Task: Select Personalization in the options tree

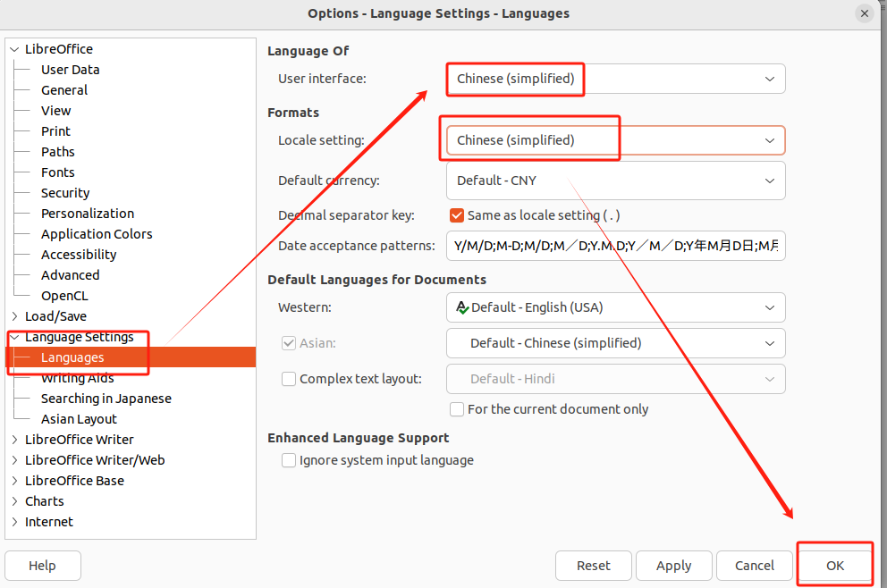Action: (88, 214)
